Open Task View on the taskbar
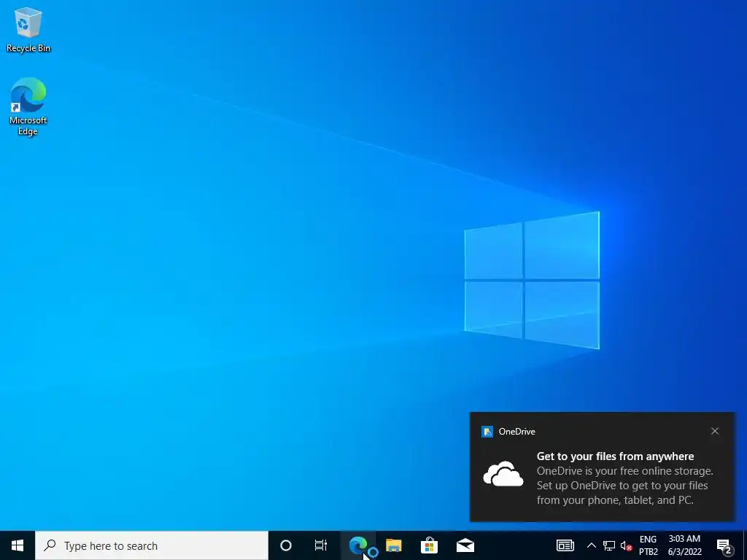The width and height of the screenshot is (747, 560). click(321, 545)
